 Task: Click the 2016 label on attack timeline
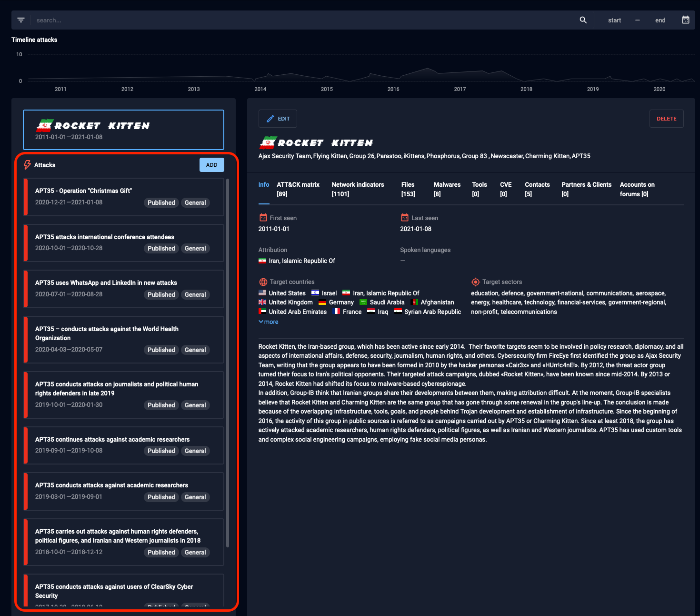coord(393,89)
